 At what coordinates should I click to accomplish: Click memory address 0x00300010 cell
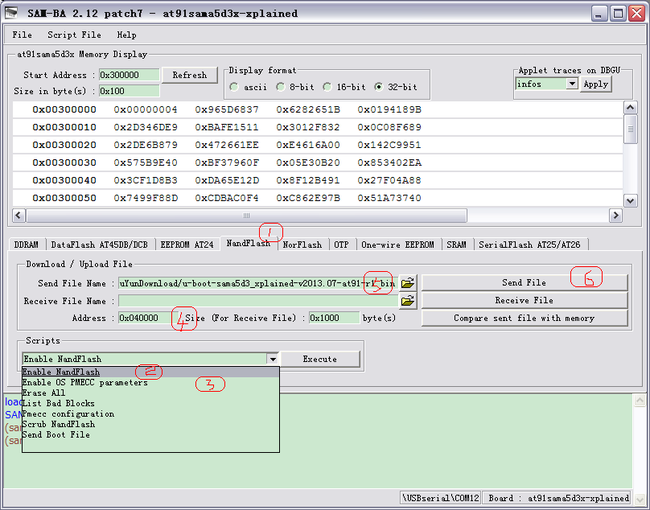pyautogui.click(x=64, y=127)
